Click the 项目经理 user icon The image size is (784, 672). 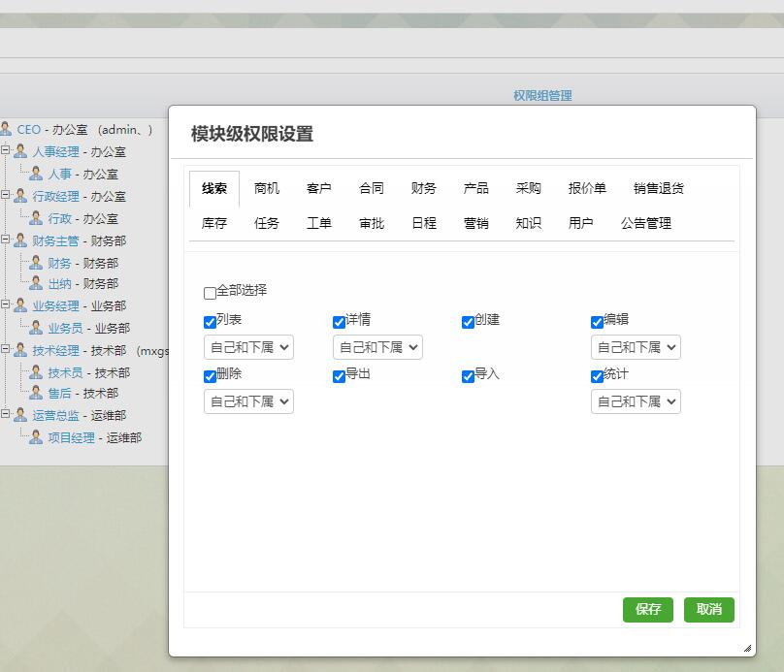(36, 437)
